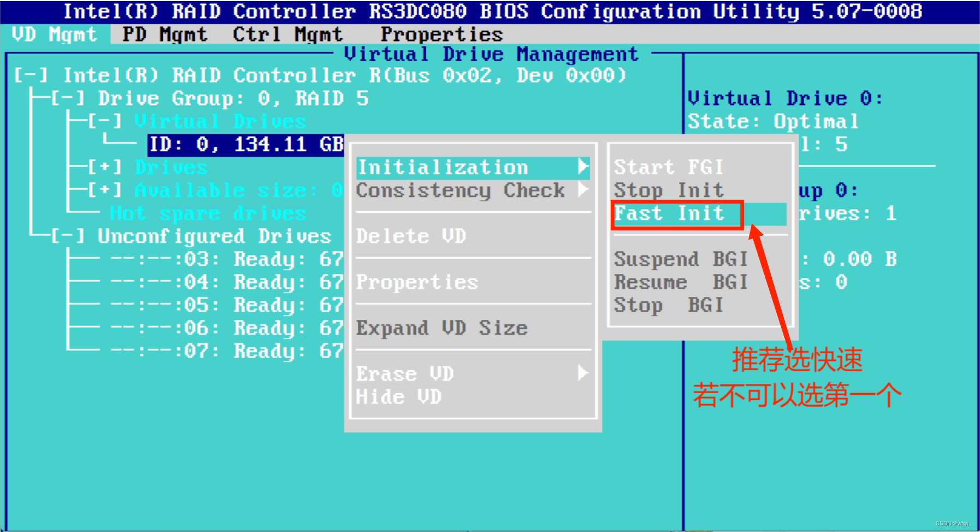Viewport: 980px width, 532px height.
Task: Click the arrow next to Consistency Check
Action: click(x=583, y=189)
